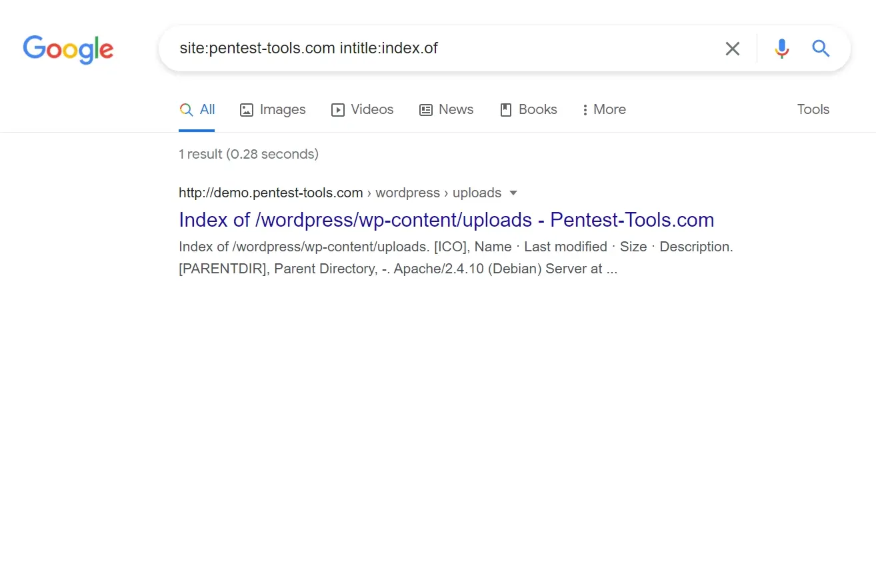Image resolution: width=876 pixels, height=588 pixels.
Task: Click the News tab newspaper icon
Action: point(426,109)
